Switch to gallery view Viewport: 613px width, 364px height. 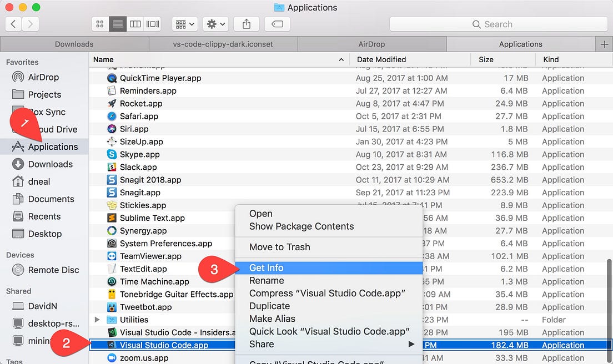click(152, 24)
